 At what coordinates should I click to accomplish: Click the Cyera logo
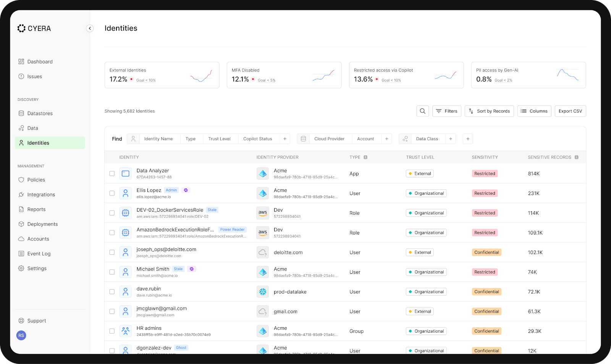pos(34,28)
